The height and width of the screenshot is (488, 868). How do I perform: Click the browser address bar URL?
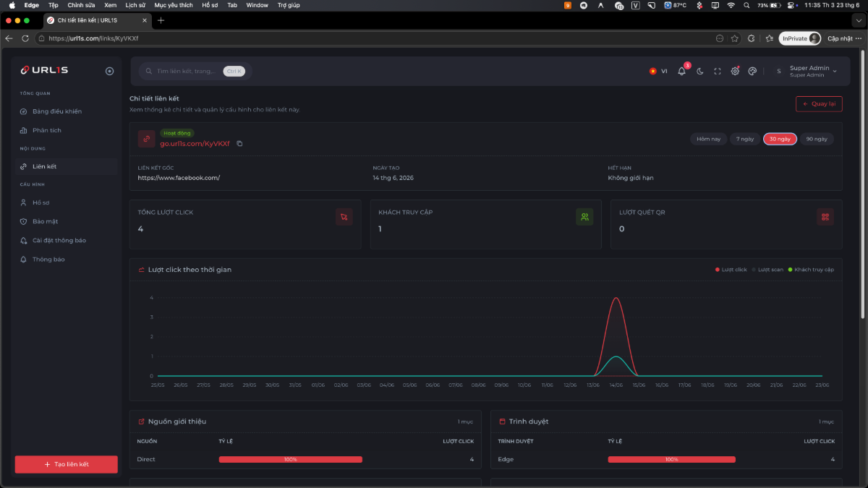(93, 38)
